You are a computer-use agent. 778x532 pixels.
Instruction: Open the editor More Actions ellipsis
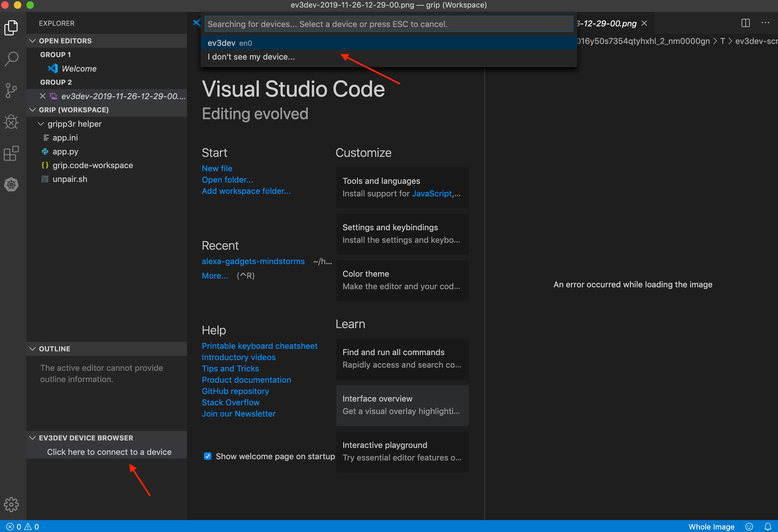pos(765,23)
